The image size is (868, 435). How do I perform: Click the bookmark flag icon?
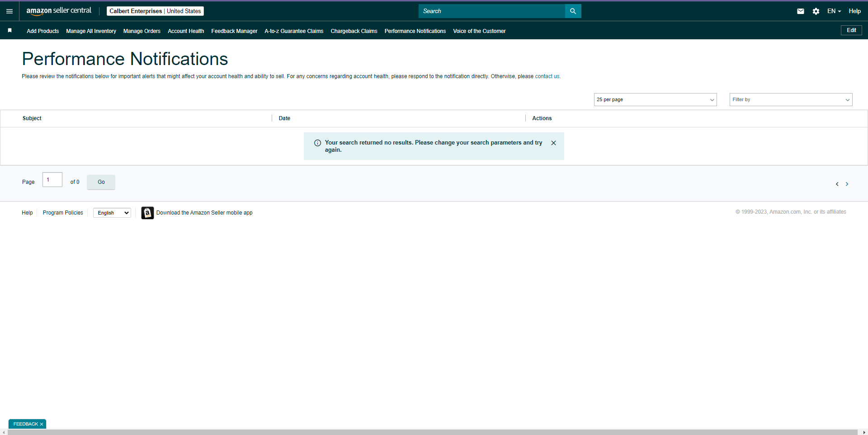click(10, 31)
